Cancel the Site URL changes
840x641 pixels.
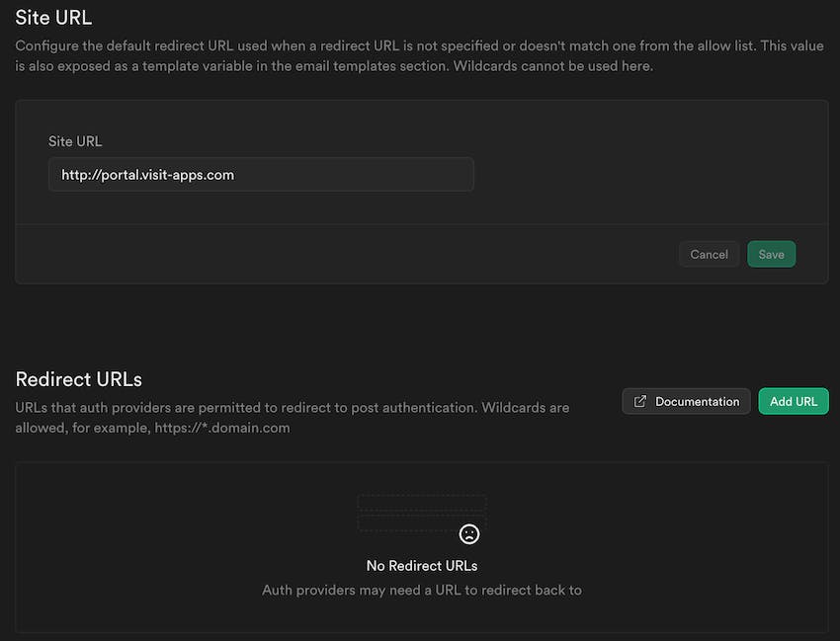709,255
